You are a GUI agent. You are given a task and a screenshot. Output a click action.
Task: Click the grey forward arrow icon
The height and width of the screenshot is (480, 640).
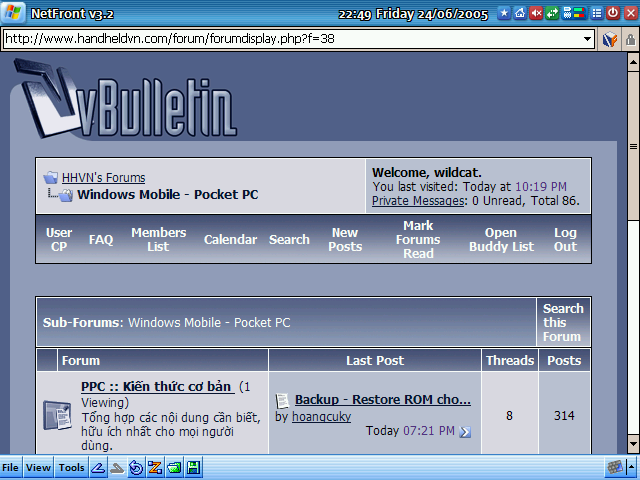pyautogui.click(x=117, y=467)
